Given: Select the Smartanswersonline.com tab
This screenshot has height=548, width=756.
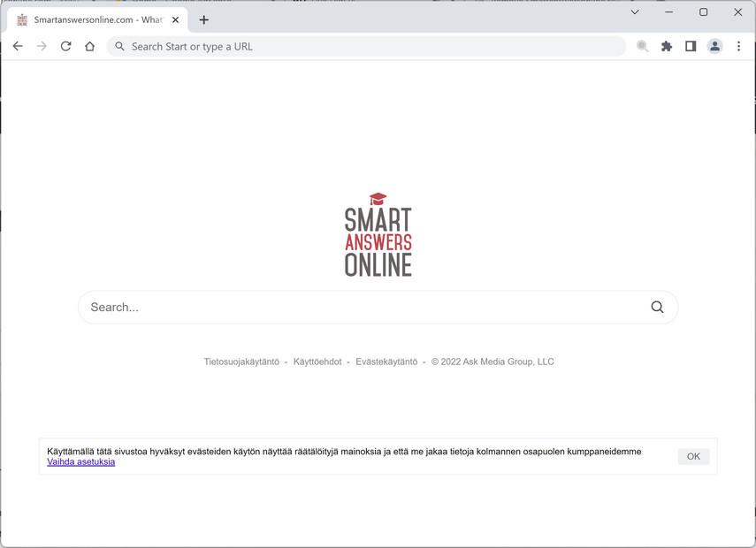Looking at the screenshot, I should click(x=98, y=19).
